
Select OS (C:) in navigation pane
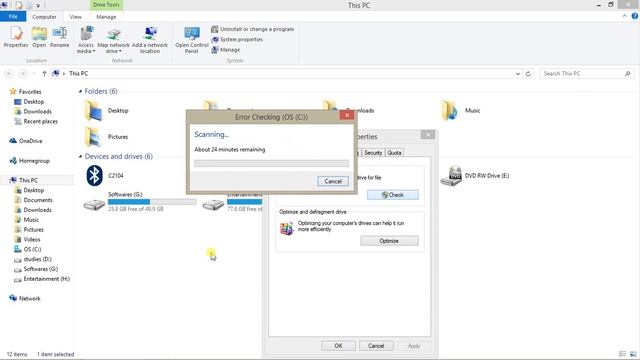pyautogui.click(x=32, y=249)
